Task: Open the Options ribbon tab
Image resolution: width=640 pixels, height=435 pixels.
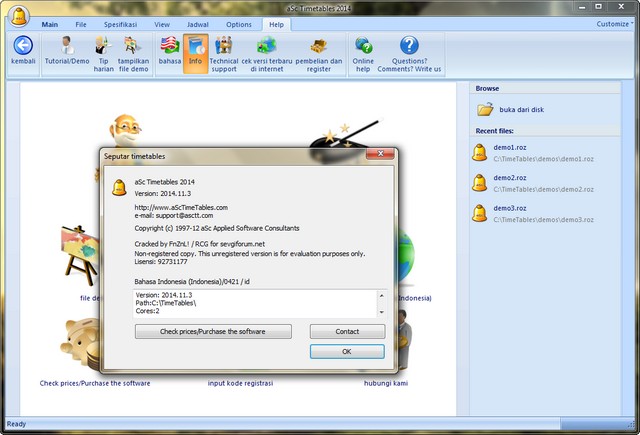Action: 239,24
